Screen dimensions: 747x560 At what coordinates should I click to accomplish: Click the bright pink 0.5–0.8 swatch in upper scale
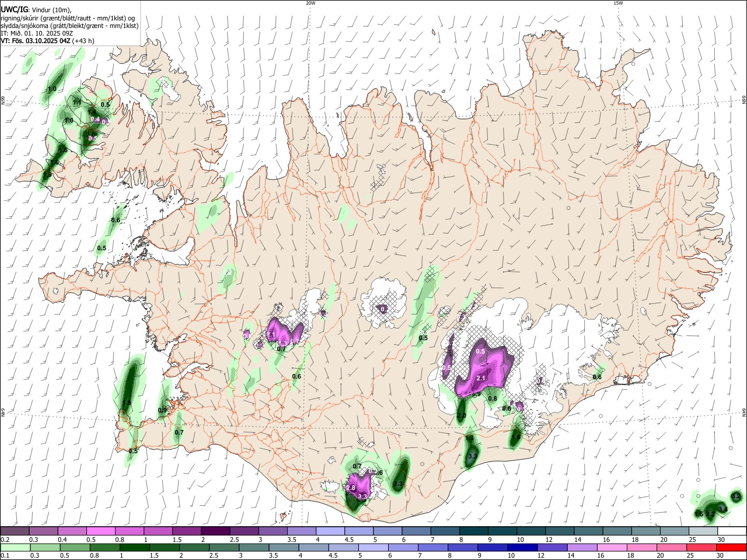100,531
